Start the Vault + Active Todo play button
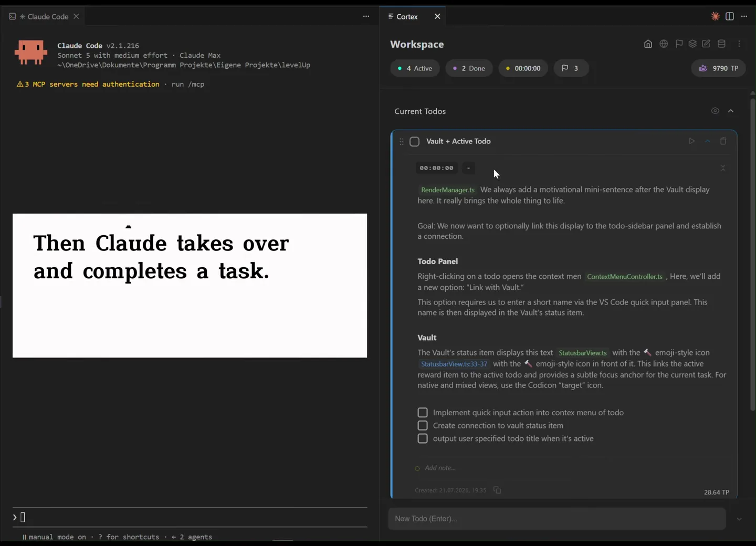 tap(691, 141)
